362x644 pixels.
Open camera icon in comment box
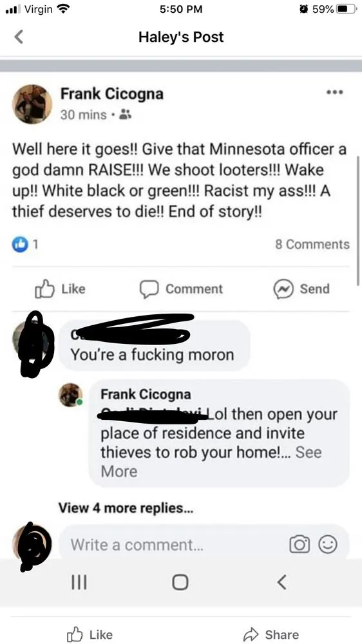300,545
